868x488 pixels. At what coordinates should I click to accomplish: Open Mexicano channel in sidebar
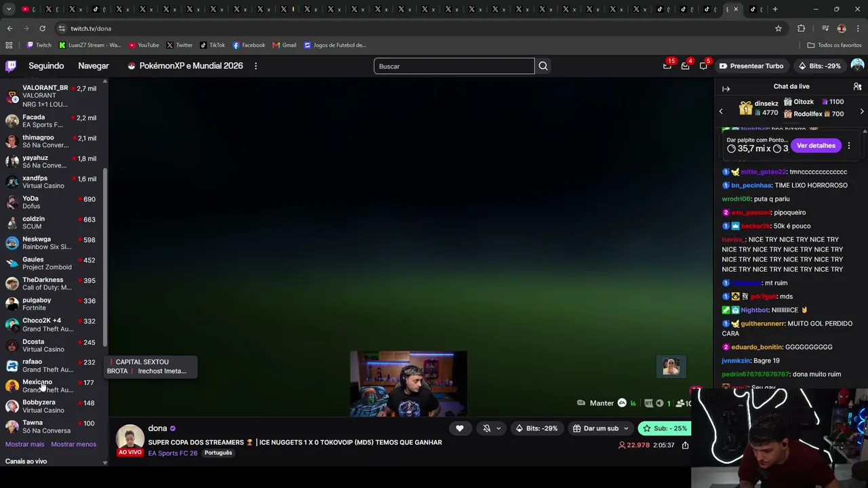52,386
